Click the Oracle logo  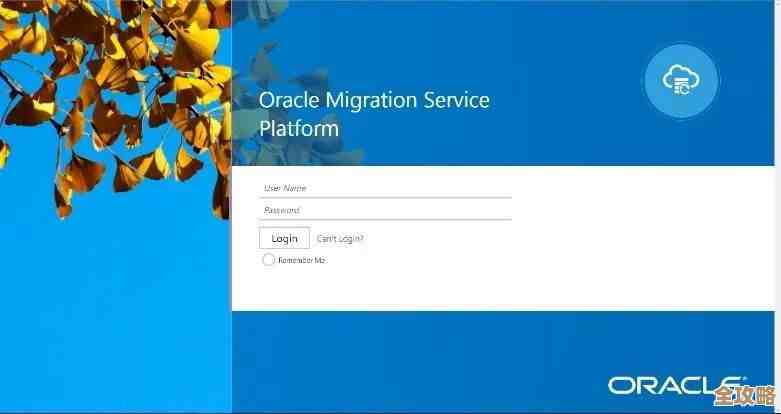point(665,385)
